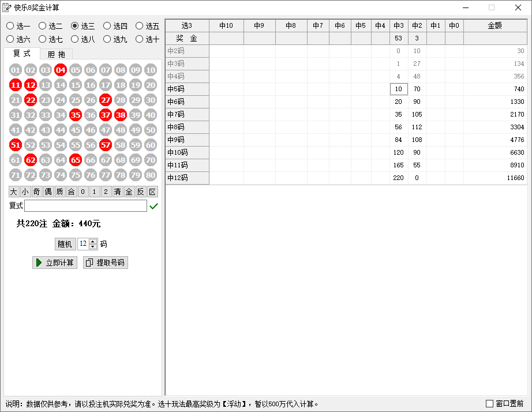
Task: Select red number ball 04
Action: [x=61, y=70]
